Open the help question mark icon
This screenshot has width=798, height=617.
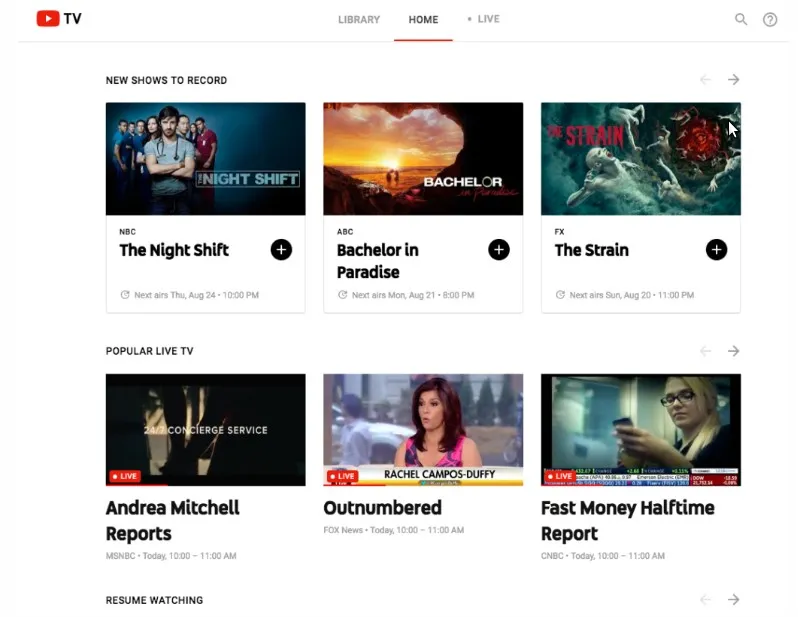click(770, 19)
